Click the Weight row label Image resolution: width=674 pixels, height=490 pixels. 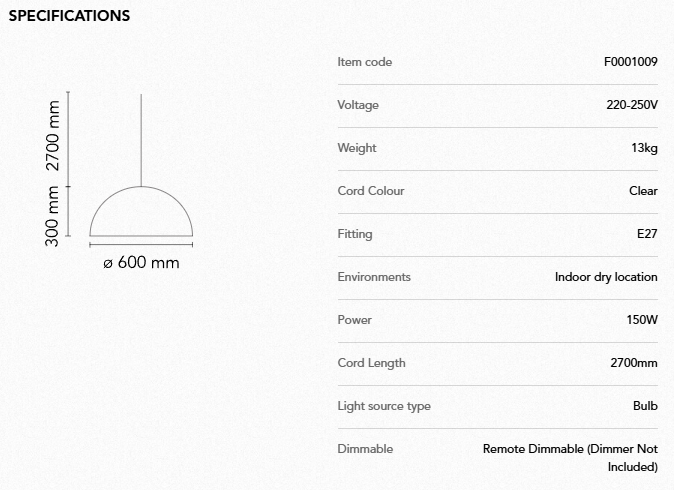tap(357, 148)
